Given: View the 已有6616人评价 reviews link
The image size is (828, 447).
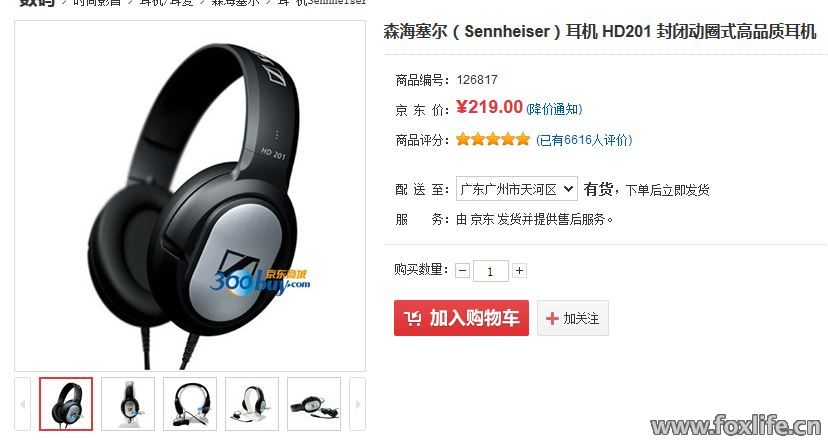Looking at the screenshot, I should point(584,140).
